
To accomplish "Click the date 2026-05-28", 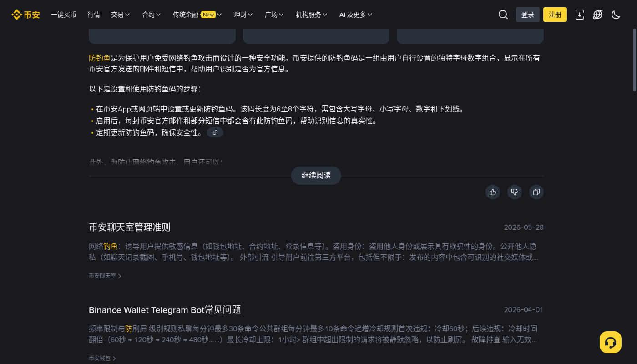I will [524, 227].
